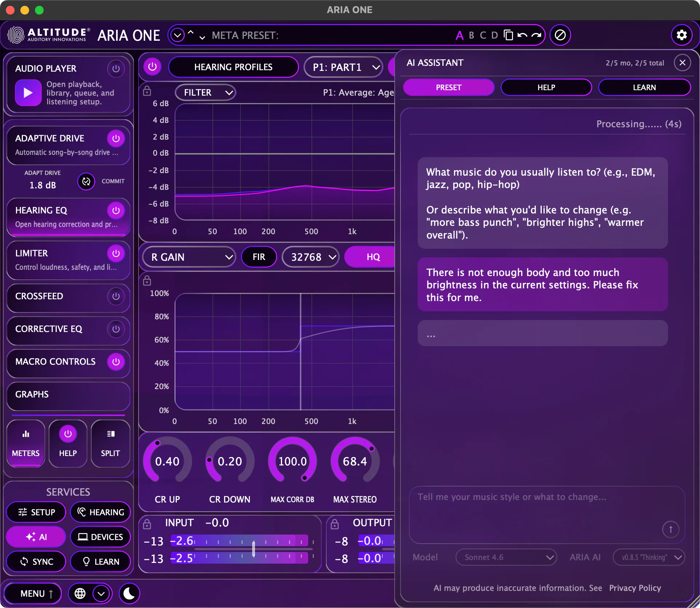Click the lock icon above the percent graph
The height and width of the screenshot is (608, 700).
pyautogui.click(x=147, y=280)
